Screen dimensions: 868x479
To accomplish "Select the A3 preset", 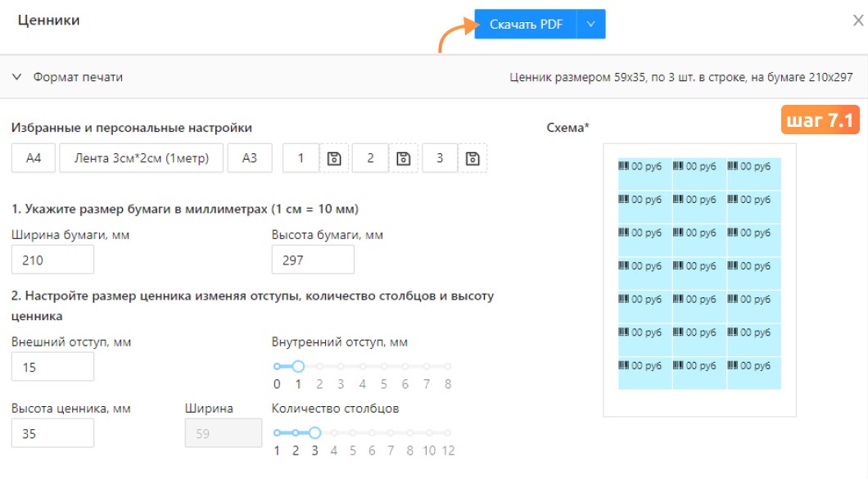I will (x=250, y=158).
